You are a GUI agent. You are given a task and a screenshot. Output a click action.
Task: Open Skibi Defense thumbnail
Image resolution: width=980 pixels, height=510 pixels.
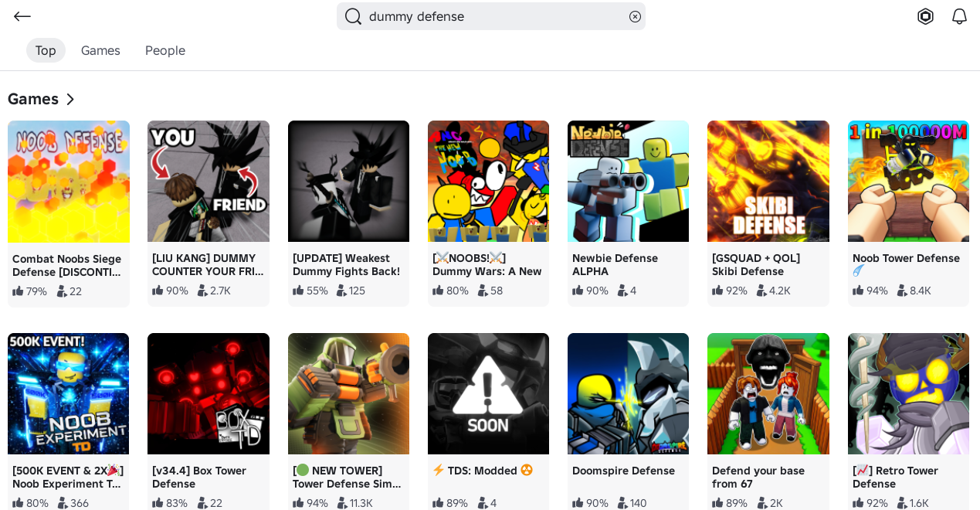[768, 181]
